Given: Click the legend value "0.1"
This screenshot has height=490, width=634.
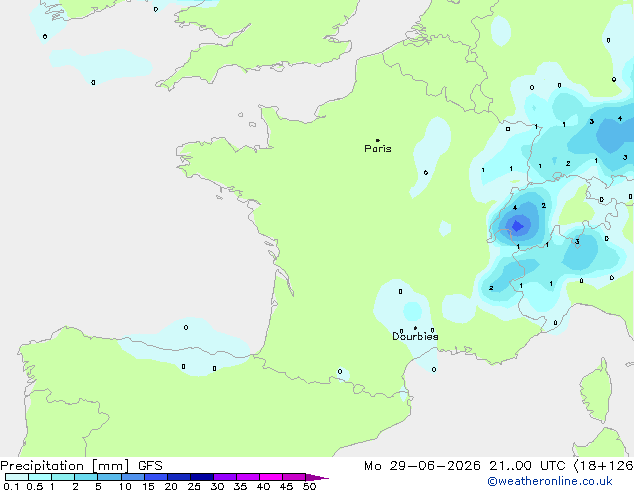Looking at the screenshot, I should pyautogui.click(x=11, y=486).
